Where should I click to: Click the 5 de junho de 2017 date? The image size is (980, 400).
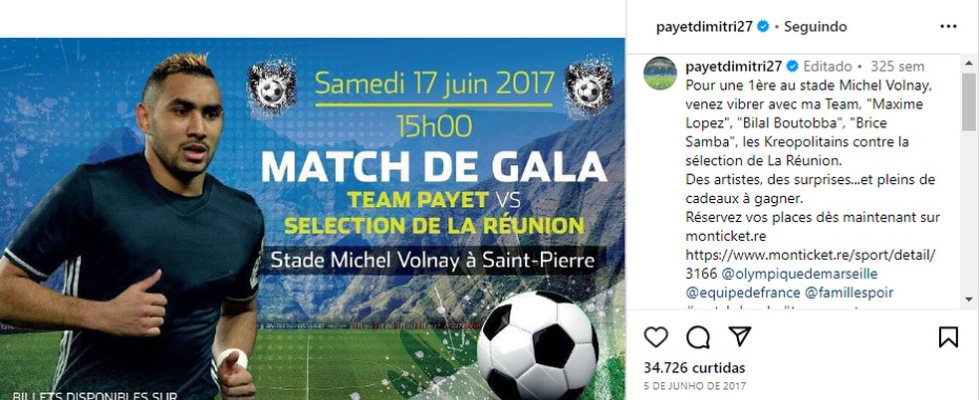[694, 386]
